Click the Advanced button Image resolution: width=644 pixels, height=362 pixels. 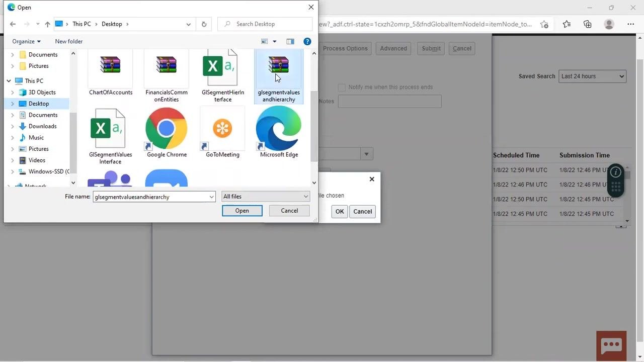pos(393,49)
